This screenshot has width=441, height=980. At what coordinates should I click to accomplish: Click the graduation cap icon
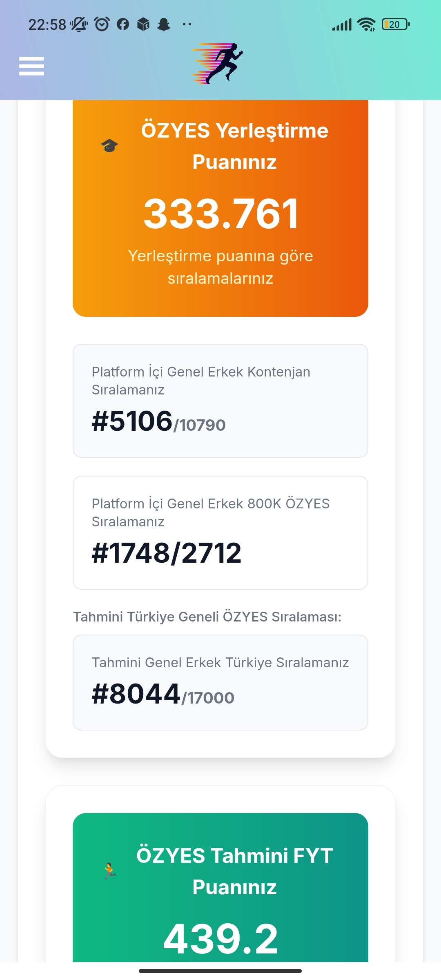pos(109,146)
